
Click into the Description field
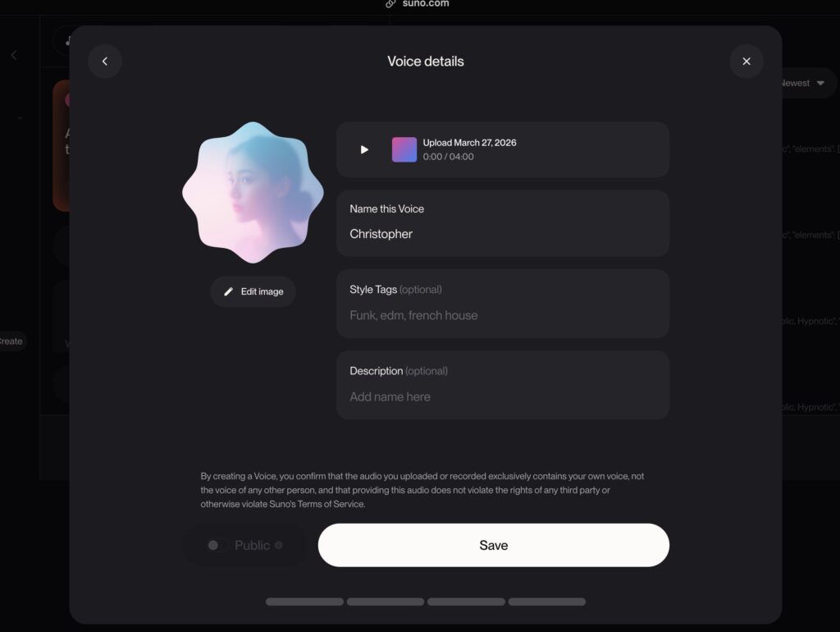(x=503, y=386)
